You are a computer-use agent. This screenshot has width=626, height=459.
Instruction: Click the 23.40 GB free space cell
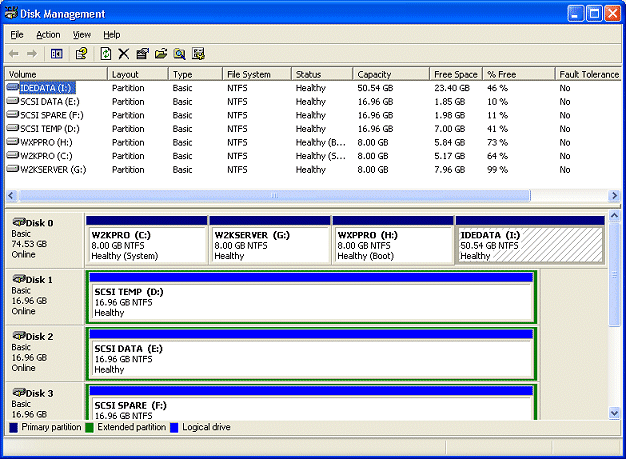point(452,88)
